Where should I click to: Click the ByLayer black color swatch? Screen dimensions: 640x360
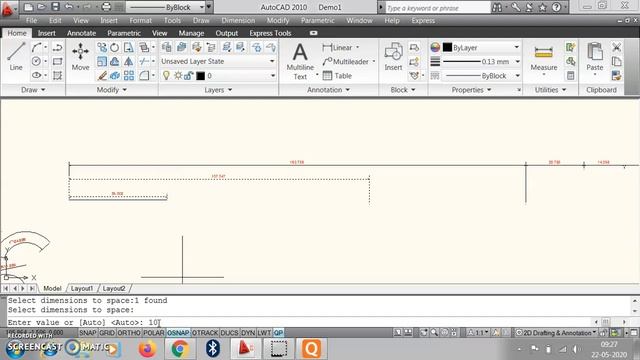(x=448, y=47)
